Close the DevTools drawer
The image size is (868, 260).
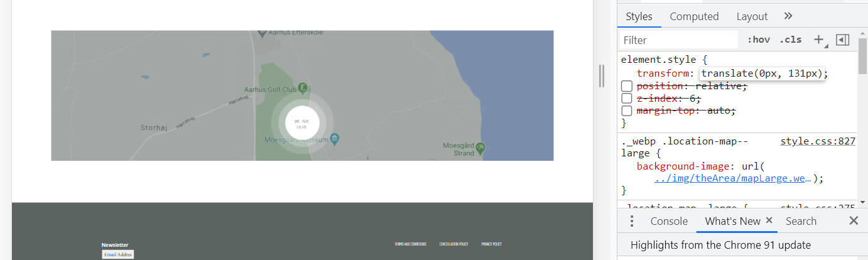coord(854,221)
